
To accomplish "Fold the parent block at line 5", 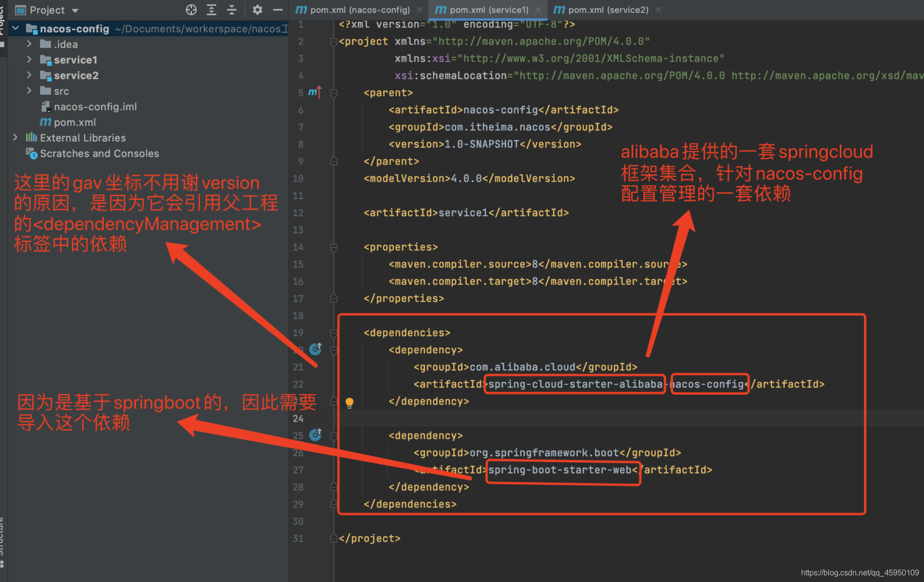I will tap(334, 93).
